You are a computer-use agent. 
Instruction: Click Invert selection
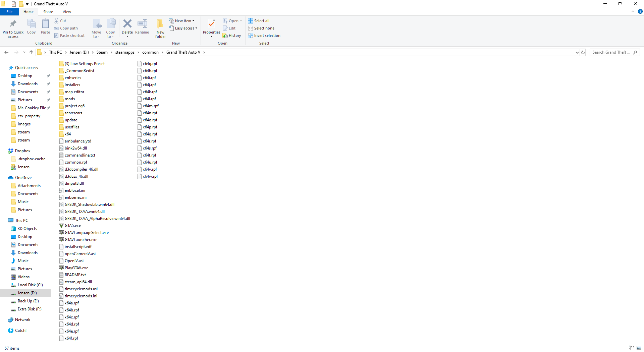coord(264,36)
